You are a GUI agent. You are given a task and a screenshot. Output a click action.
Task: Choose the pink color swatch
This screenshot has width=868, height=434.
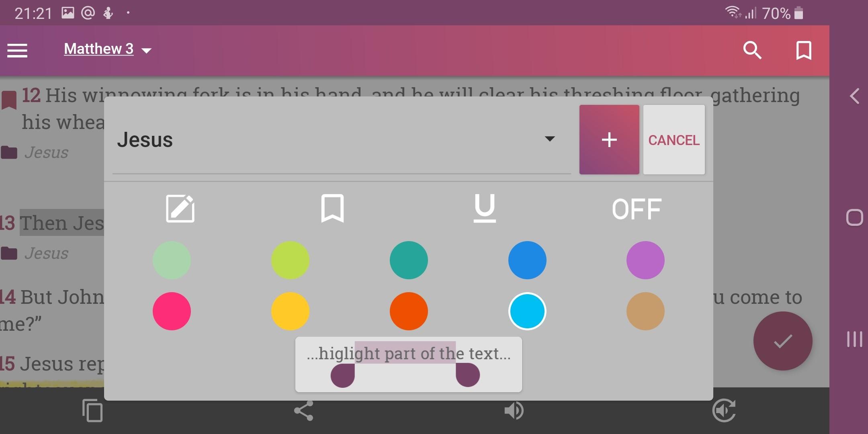click(172, 311)
